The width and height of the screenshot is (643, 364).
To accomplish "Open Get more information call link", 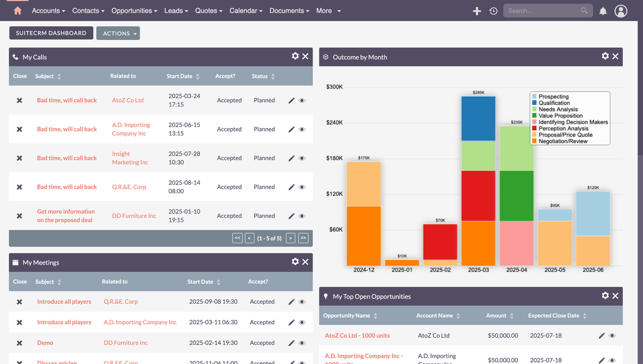I will [x=66, y=216].
